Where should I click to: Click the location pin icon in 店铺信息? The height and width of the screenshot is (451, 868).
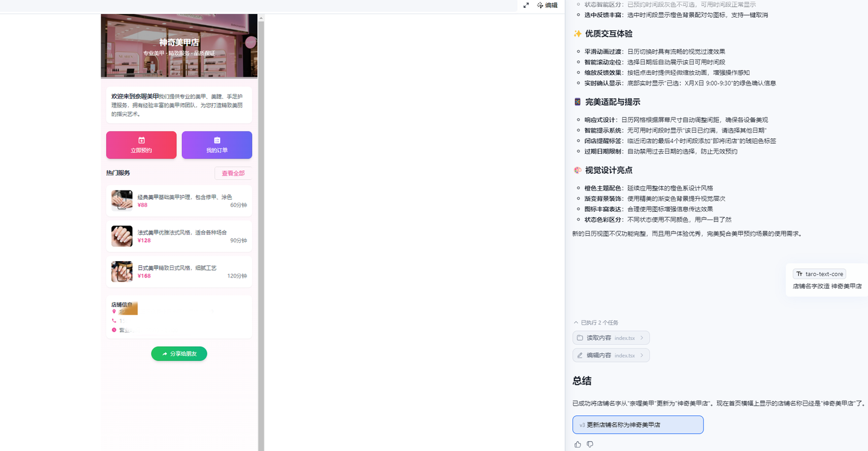click(115, 310)
